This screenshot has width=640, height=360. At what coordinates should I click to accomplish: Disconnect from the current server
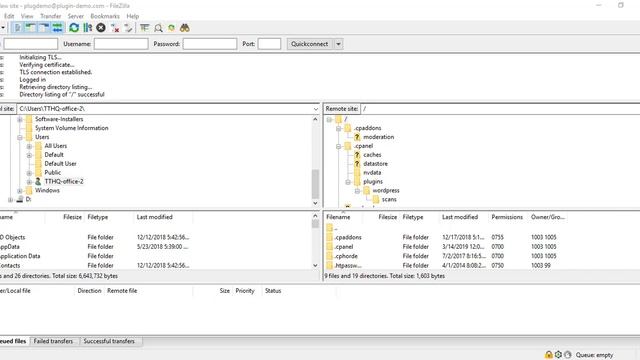pyautogui.click(x=115, y=28)
